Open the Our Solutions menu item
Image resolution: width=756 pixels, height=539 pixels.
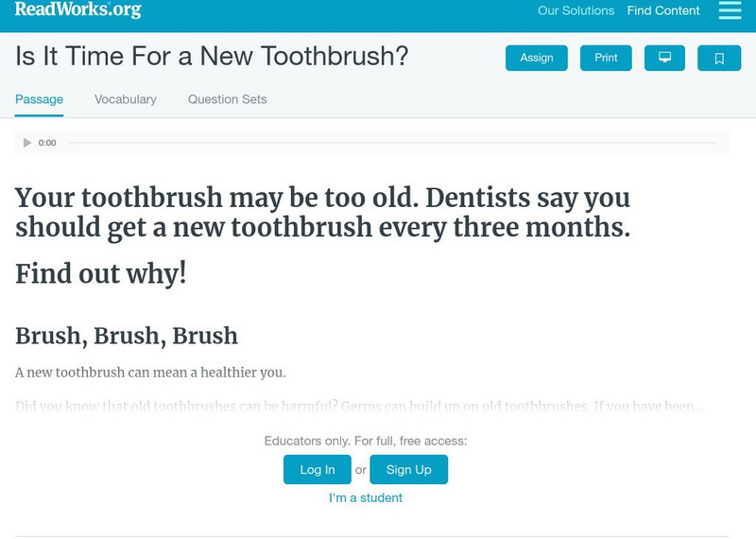click(576, 11)
